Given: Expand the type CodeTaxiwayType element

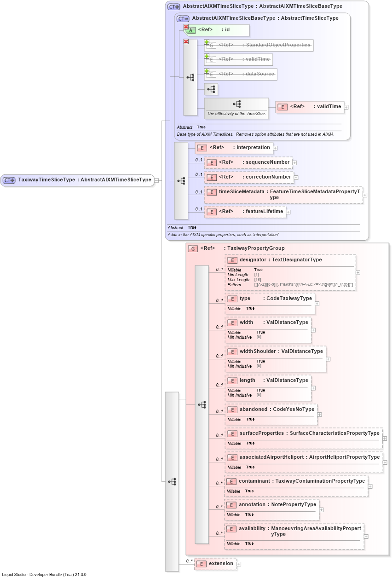Looking at the screenshot, I should [x=317, y=304].
